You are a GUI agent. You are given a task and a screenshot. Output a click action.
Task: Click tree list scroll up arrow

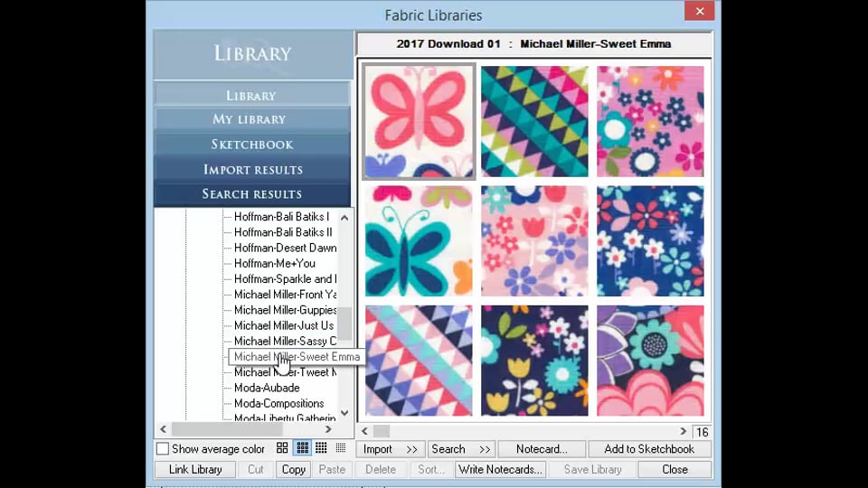click(344, 218)
